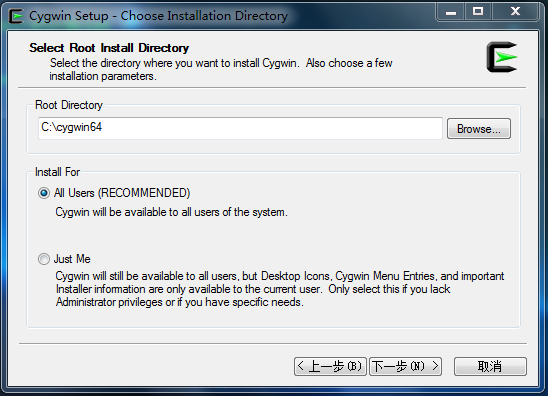This screenshot has width=548, height=396.
Task: Maximize the Cygwin Setup window
Action: pyautogui.click(x=478, y=12)
